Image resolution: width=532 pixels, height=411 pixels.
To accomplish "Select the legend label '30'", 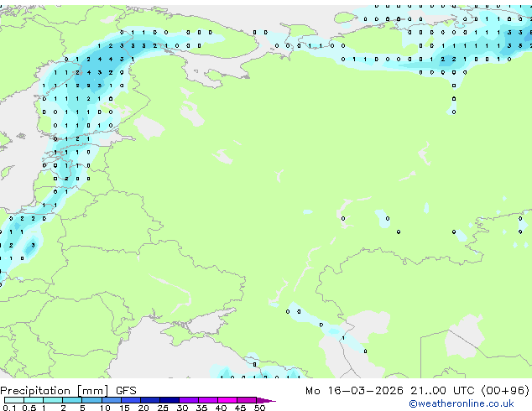I will (x=182, y=408).
